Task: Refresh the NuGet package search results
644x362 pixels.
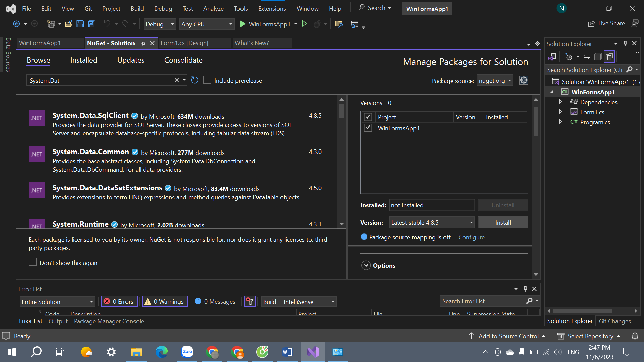Action: pos(195,80)
